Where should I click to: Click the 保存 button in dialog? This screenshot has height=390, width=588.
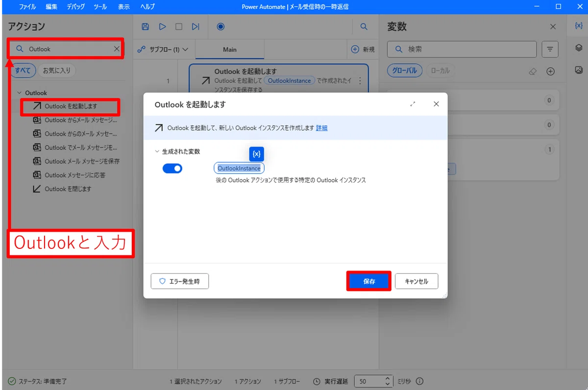coord(369,281)
